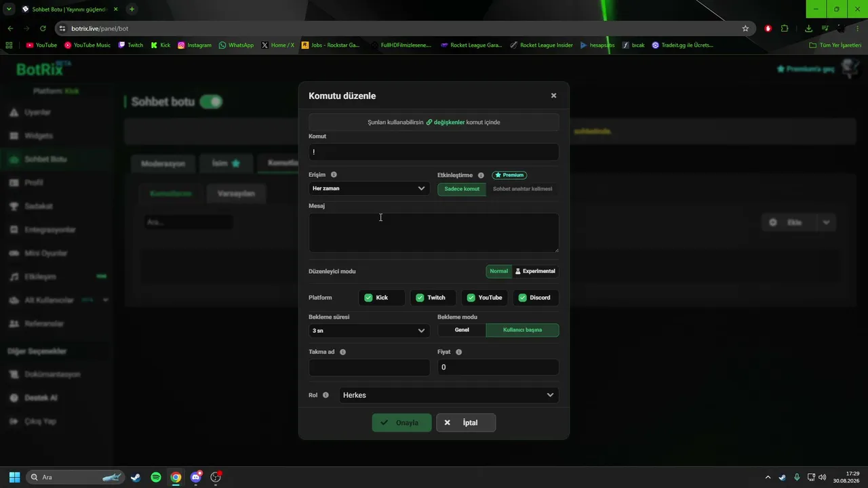
Task: Switch editor mode to Experimental
Action: [x=535, y=271]
